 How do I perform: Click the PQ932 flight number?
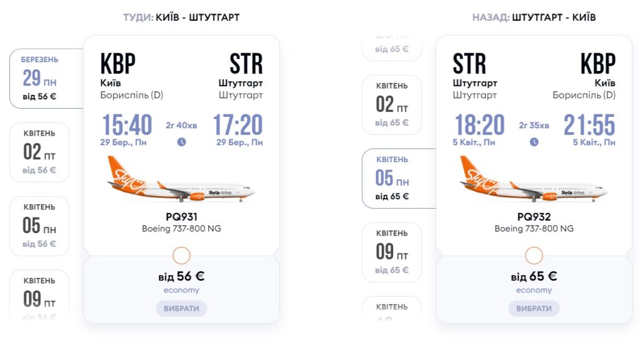pos(534,217)
